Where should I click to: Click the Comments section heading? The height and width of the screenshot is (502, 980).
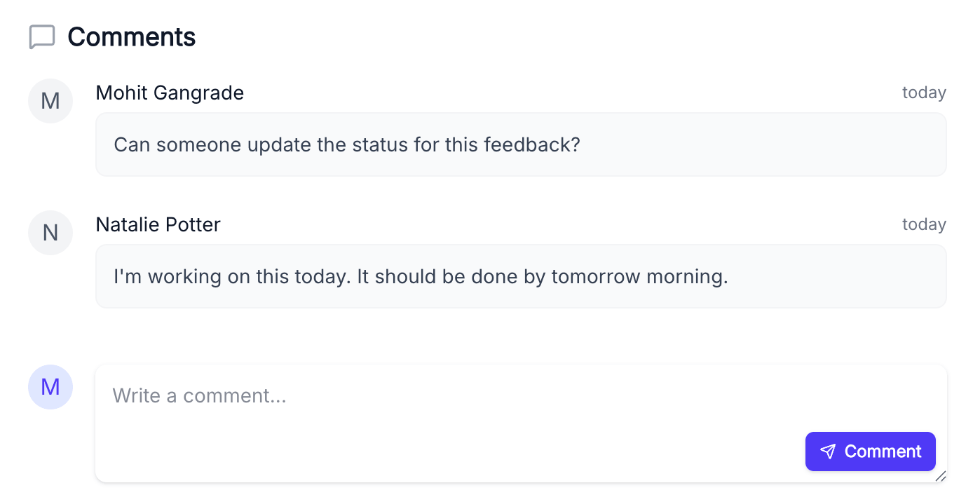[131, 37]
